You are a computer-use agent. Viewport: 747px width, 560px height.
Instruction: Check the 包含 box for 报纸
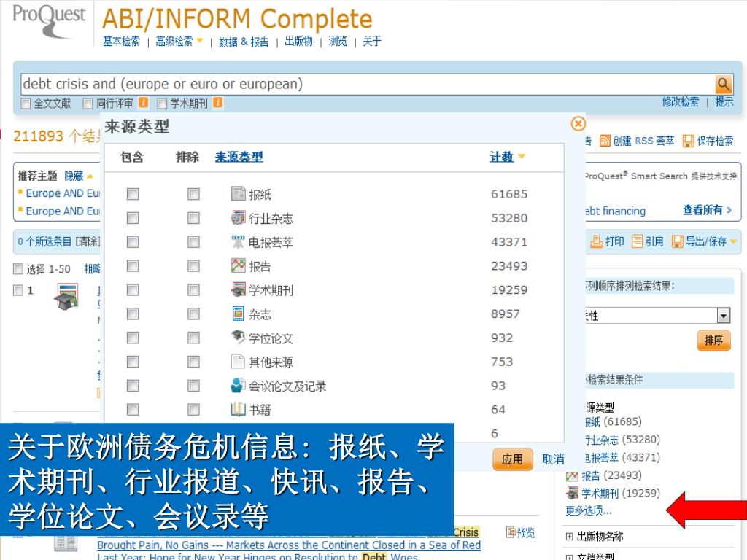coord(133,194)
